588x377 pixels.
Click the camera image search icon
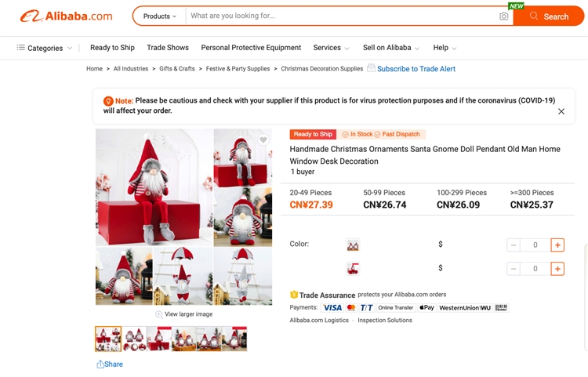click(504, 16)
